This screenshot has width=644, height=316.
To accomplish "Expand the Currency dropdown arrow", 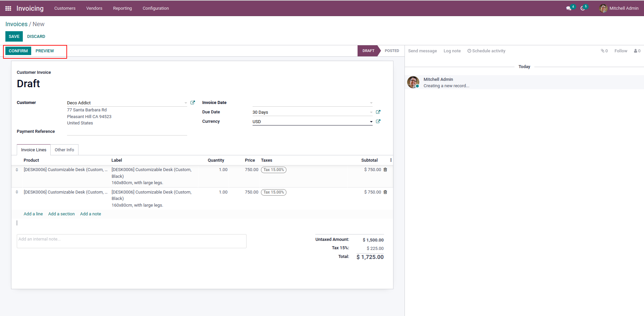I will click(x=371, y=122).
